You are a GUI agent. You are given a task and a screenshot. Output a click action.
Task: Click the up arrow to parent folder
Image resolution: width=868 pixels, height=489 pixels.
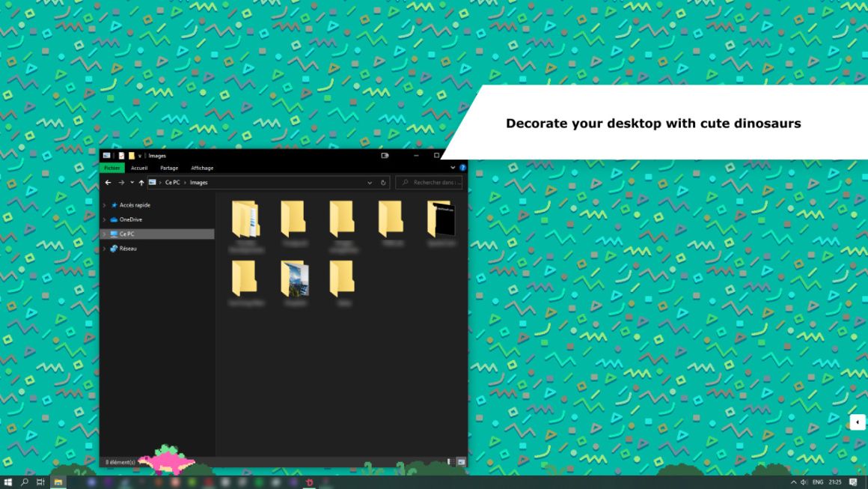point(141,182)
